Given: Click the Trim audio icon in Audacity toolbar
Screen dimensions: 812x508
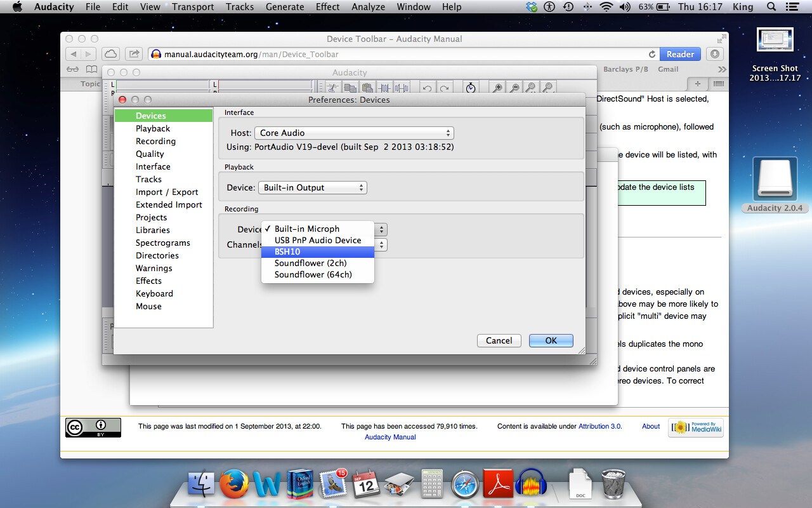Looking at the screenshot, I should (x=384, y=88).
